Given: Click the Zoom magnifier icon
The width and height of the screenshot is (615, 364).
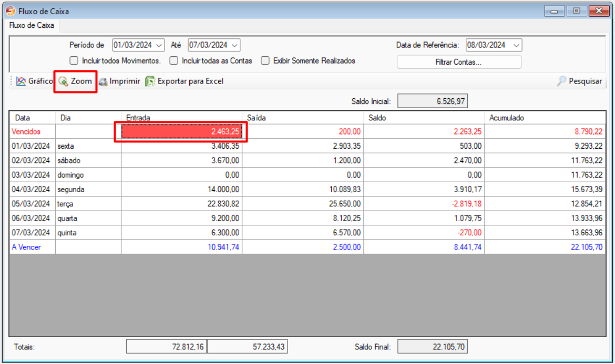Looking at the screenshot, I should [x=63, y=81].
